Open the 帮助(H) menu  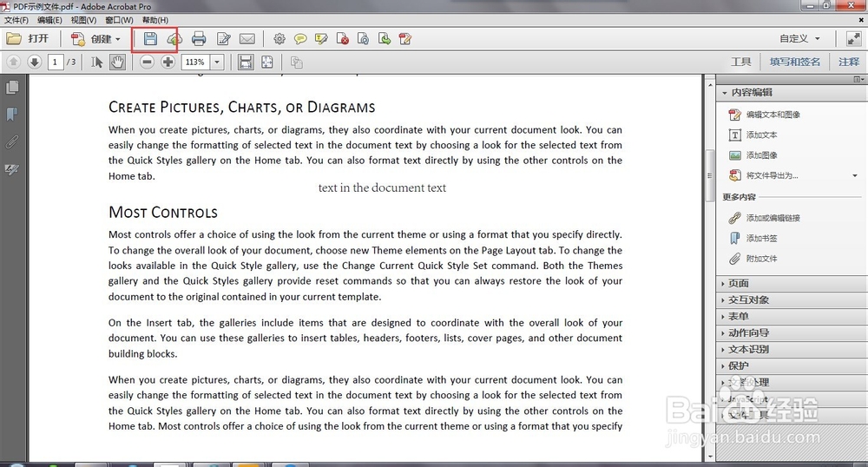click(155, 20)
